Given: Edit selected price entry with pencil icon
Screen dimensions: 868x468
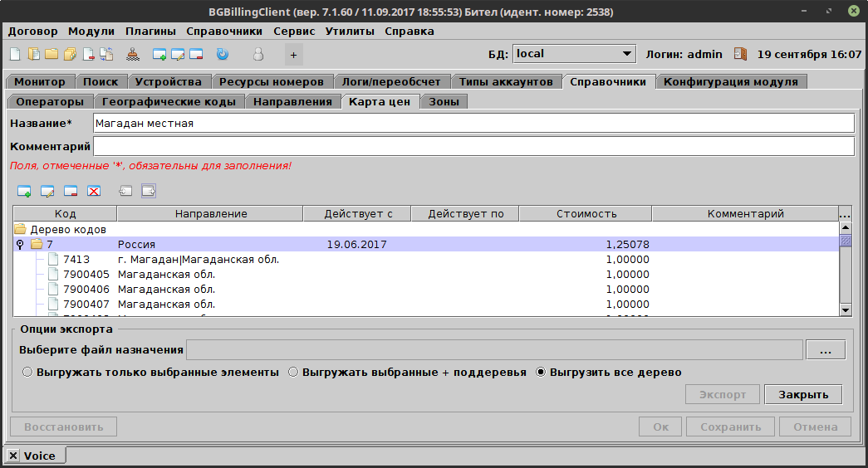Looking at the screenshot, I should 47,192.
